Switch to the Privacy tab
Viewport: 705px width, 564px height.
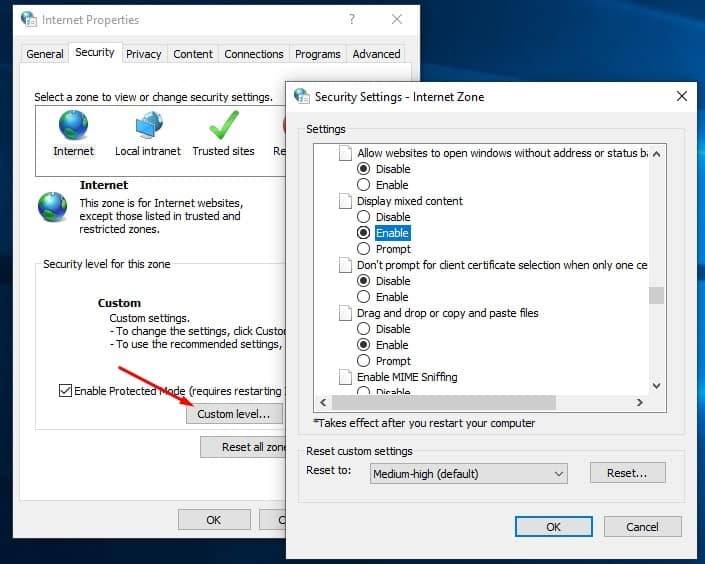143,54
